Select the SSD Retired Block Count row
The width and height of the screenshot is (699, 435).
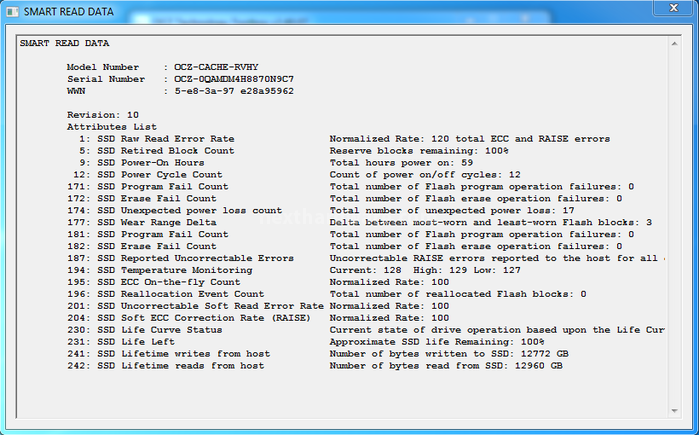[x=294, y=151]
